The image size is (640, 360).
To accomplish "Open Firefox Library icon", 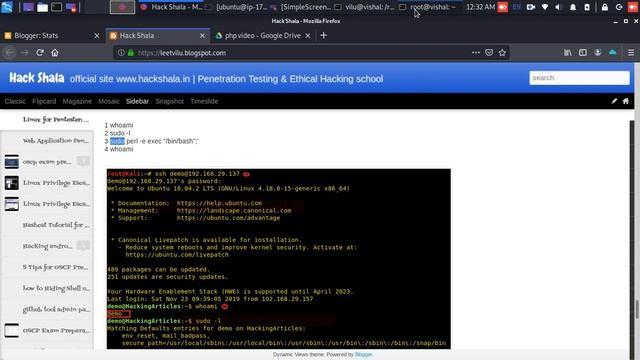I will click(568, 53).
